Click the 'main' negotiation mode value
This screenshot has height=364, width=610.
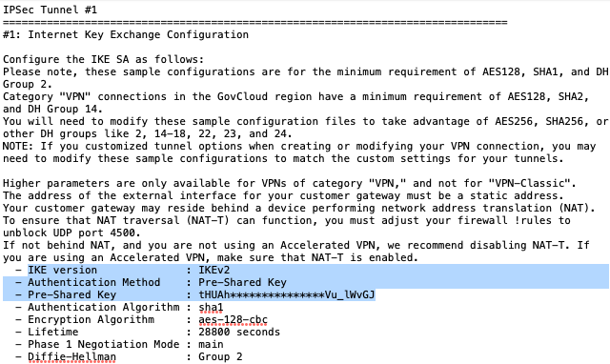pyautogui.click(x=211, y=344)
